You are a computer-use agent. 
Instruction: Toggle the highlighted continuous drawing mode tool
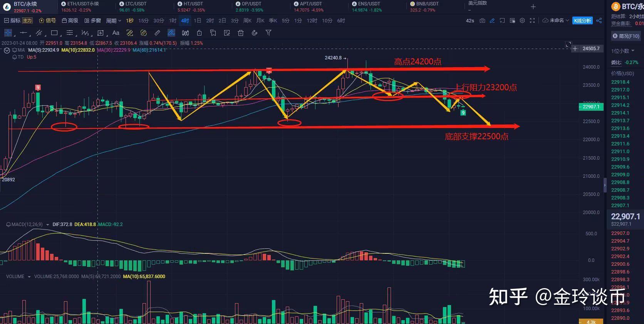171,33
